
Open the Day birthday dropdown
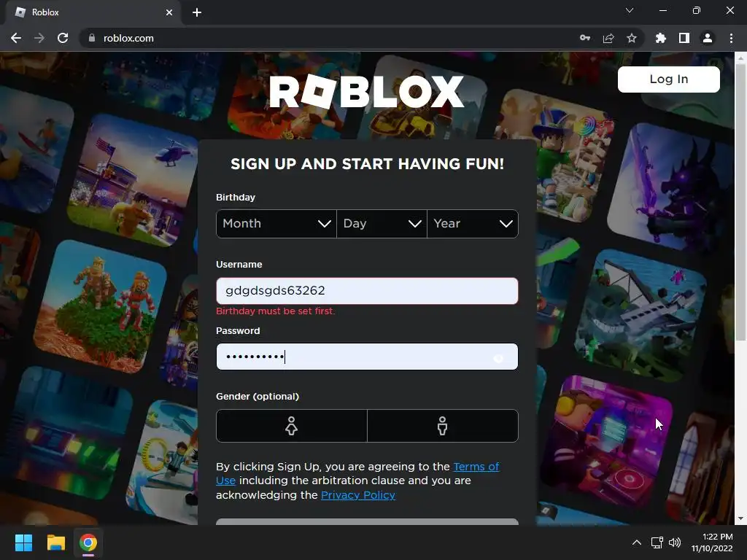point(382,224)
